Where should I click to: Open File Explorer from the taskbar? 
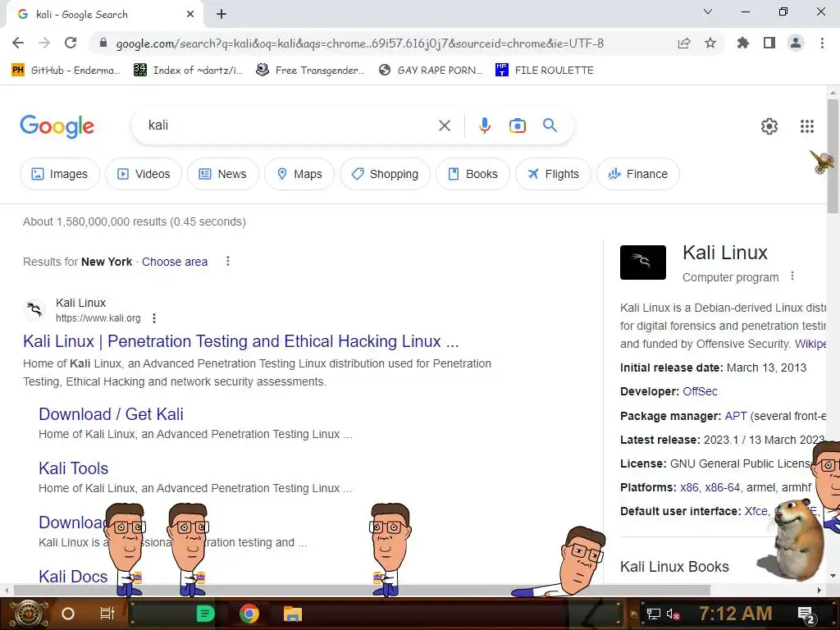[x=293, y=614]
